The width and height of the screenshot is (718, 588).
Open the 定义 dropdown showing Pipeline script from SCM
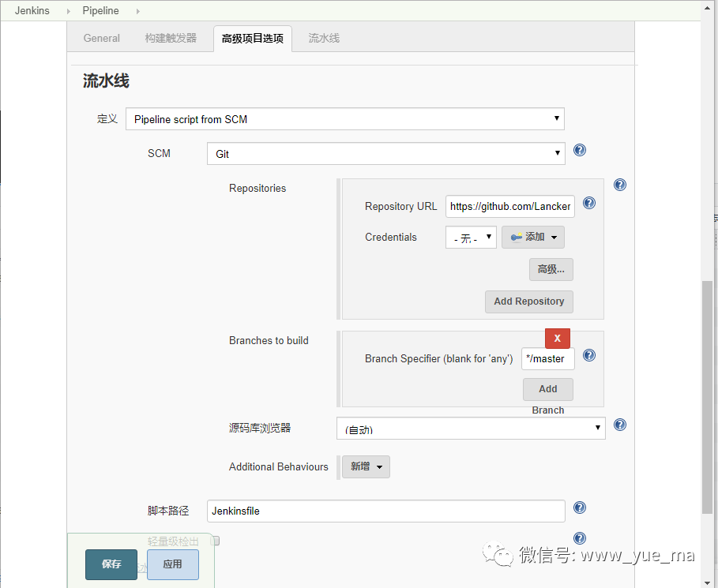pos(345,118)
